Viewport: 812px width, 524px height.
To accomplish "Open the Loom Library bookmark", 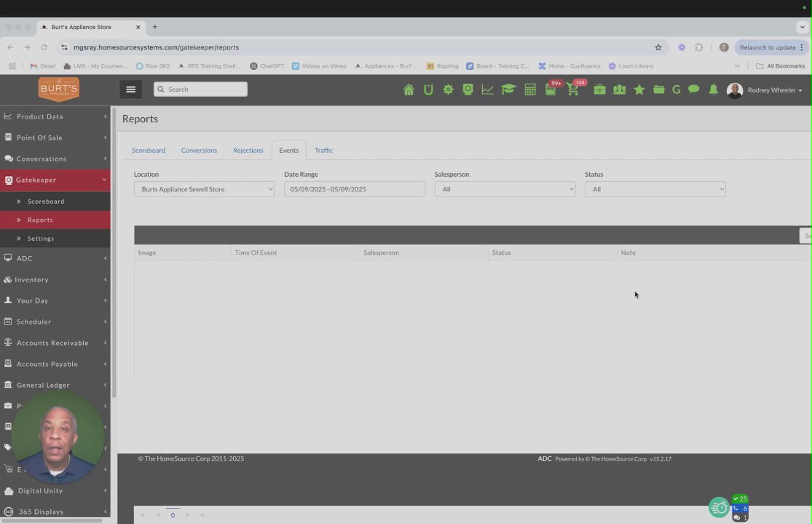I will coord(631,66).
